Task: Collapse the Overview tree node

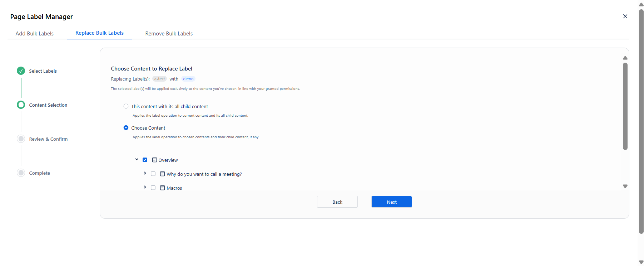Action: coord(137,160)
